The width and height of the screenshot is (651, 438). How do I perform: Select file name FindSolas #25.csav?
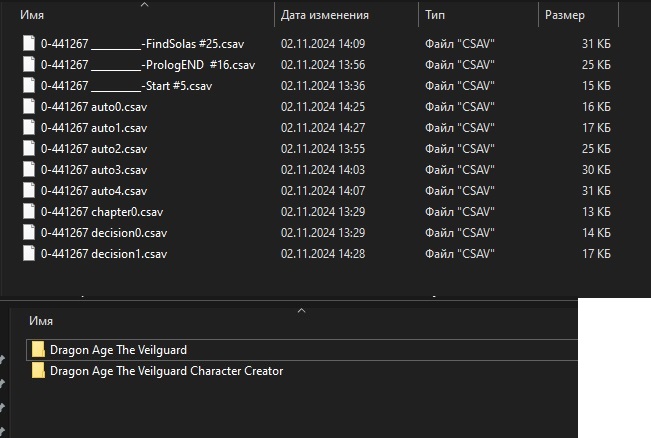coord(142,44)
